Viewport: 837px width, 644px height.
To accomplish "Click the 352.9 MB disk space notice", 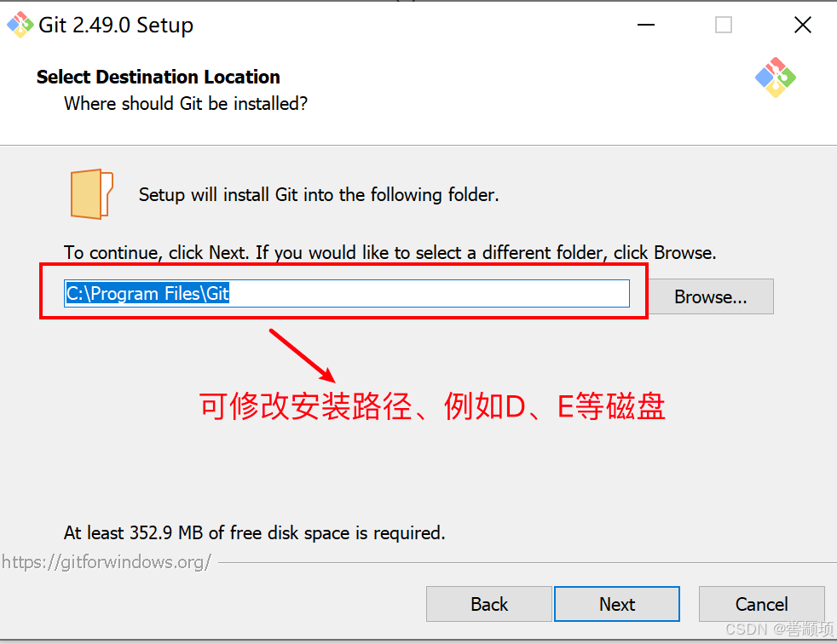I will tap(255, 532).
